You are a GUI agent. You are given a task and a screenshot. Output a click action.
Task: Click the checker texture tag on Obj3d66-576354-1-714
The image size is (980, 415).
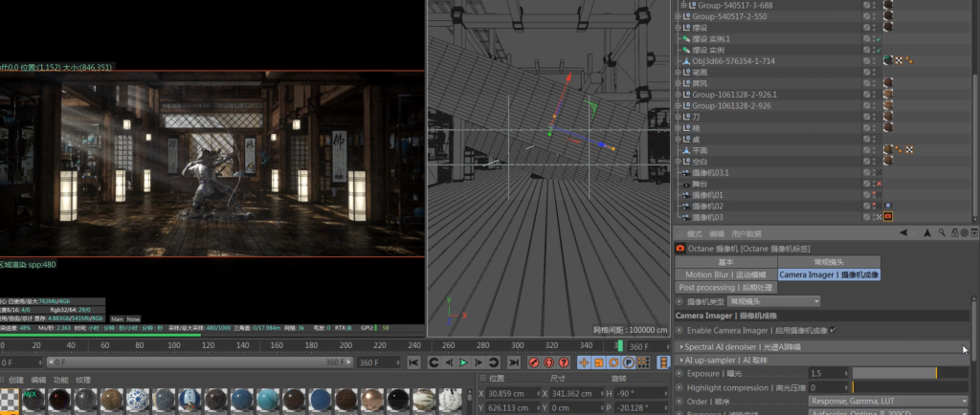[x=899, y=61]
